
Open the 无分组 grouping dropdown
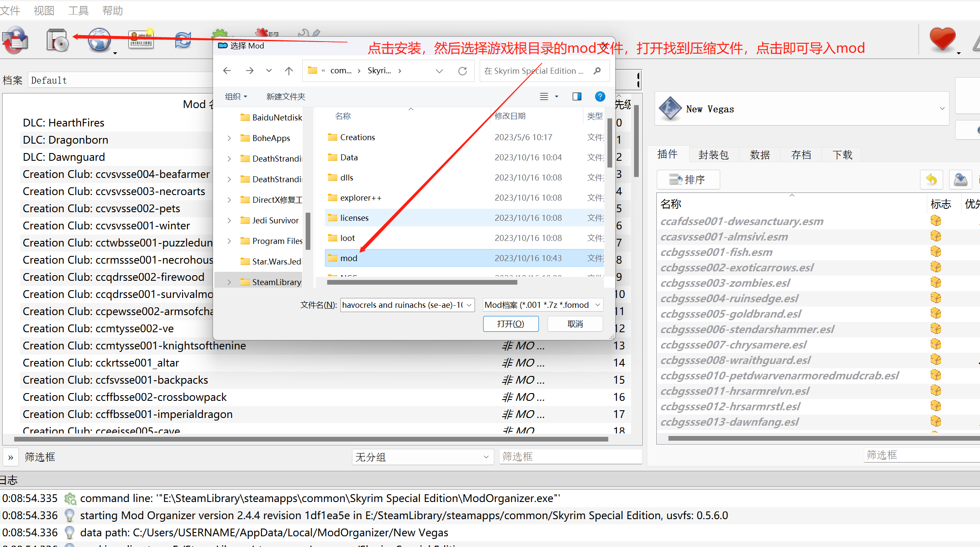pos(422,457)
